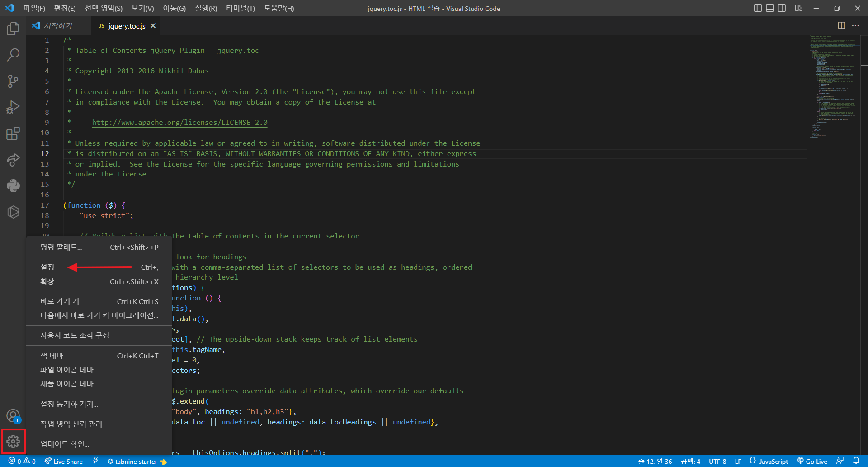Image resolution: width=868 pixels, height=467 pixels.
Task: Open the editor more actions ellipsis
Action: [x=855, y=26]
